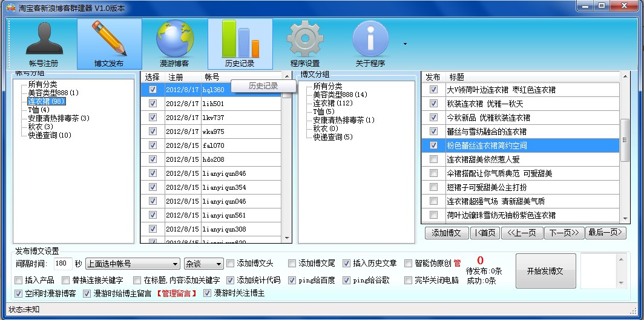
Task: Start posting with 开始发博文 button
Action: tap(546, 271)
